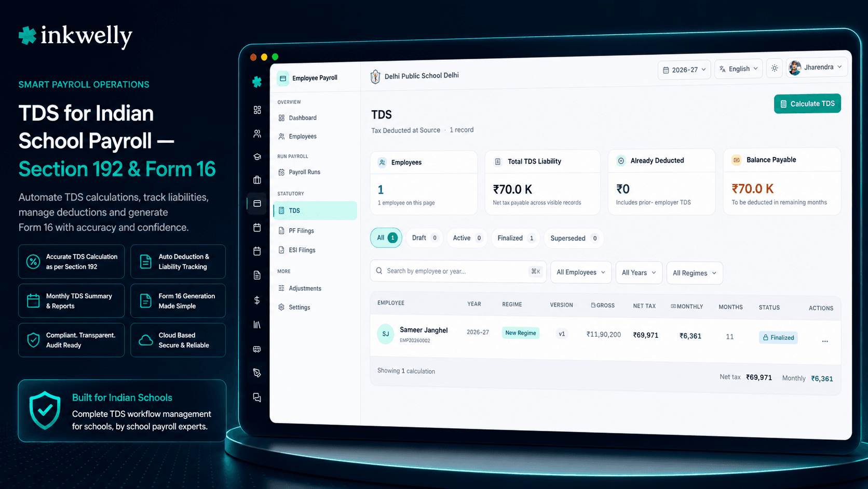Click the MONTHLY column header
Viewport: 868px width, 489px height.
click(x=687, y=307)
